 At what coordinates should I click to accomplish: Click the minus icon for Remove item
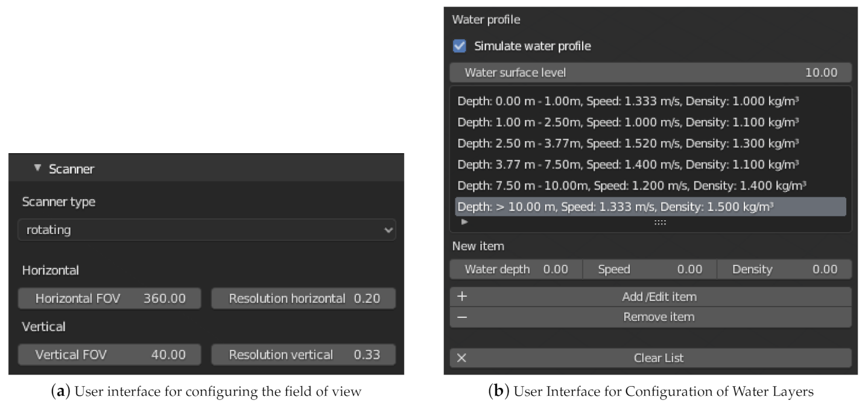[x=462, y=317]
